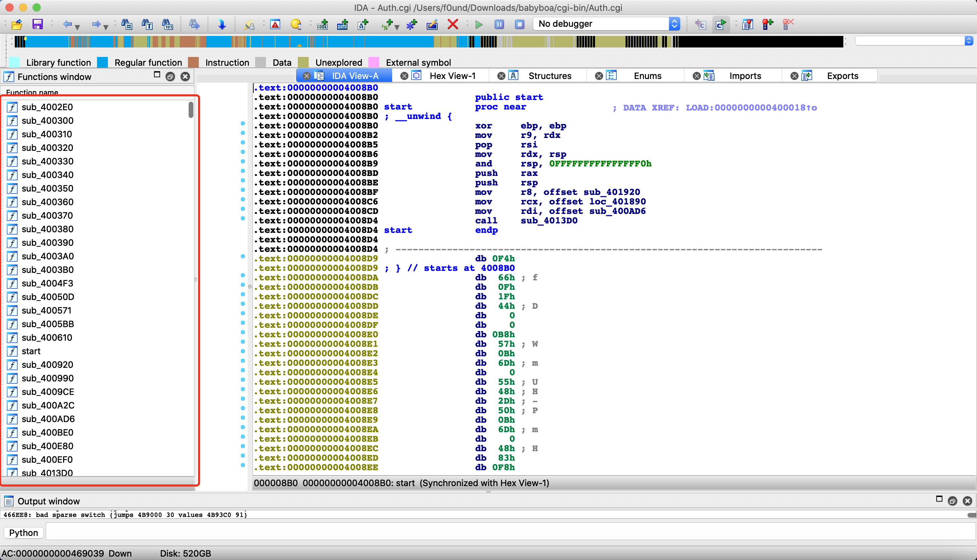
Task: Toggle the breakpoint dot beside 4008D9
Action: coord(243,256)
